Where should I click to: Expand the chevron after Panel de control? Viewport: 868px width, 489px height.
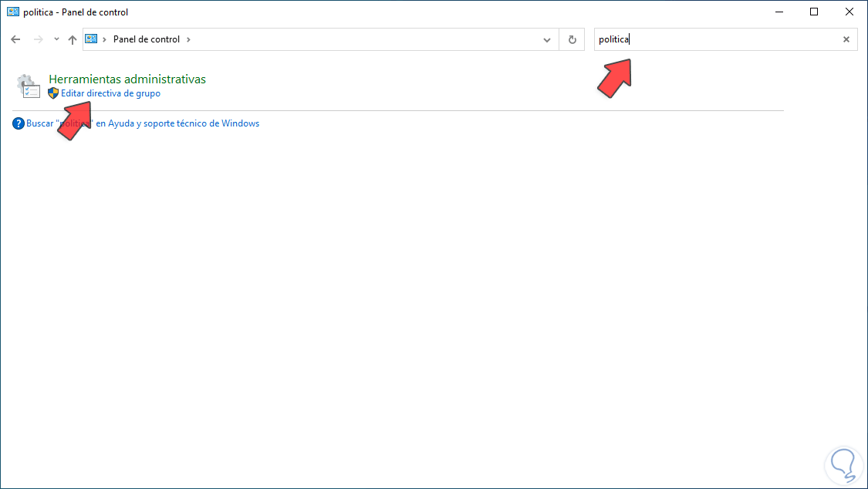point(189,39)
